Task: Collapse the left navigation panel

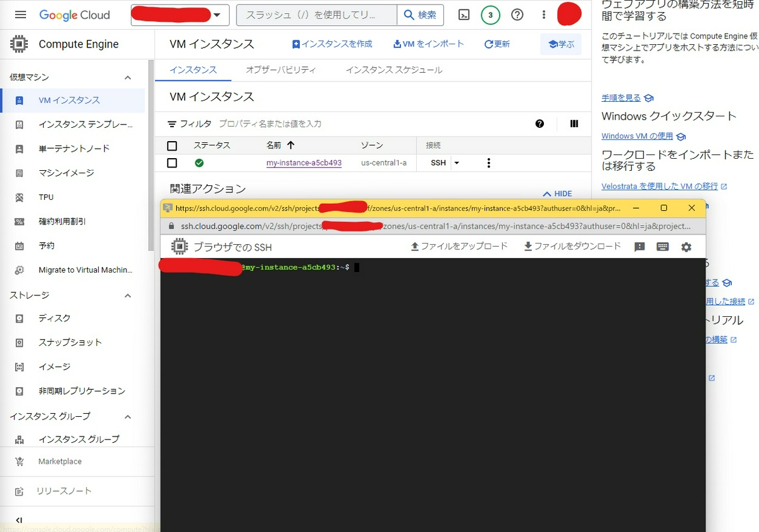Action: (19, 521)
